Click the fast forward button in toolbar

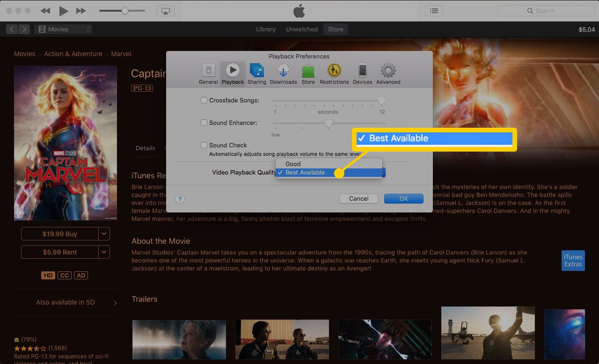click(81, 11)
